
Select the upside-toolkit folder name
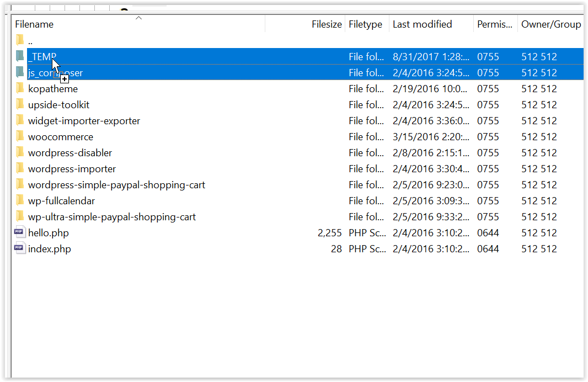[58, 105]
